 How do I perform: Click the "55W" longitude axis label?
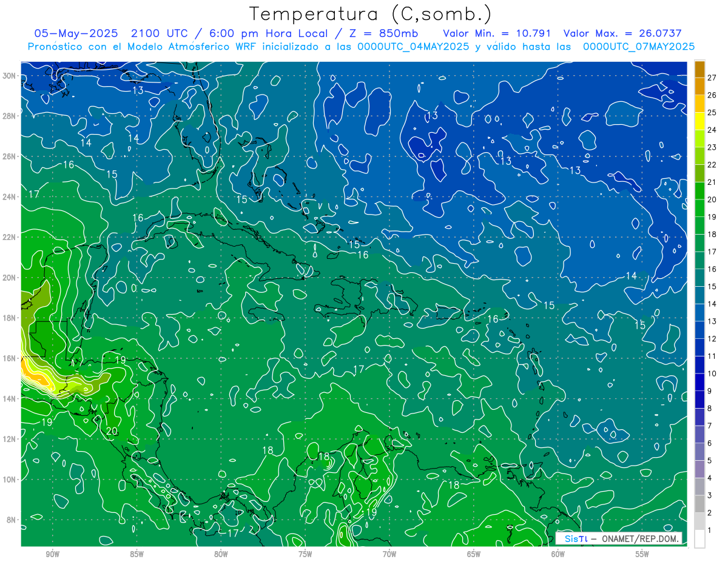coord(642,554)
